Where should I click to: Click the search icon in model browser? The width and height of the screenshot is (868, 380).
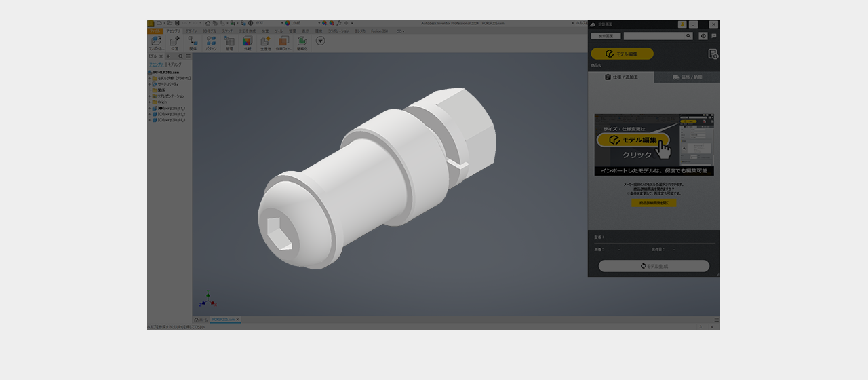coord(181,56)
